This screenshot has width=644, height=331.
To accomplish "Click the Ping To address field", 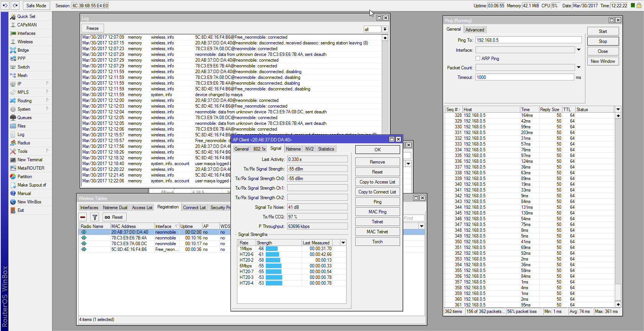I will pos(528,40).
